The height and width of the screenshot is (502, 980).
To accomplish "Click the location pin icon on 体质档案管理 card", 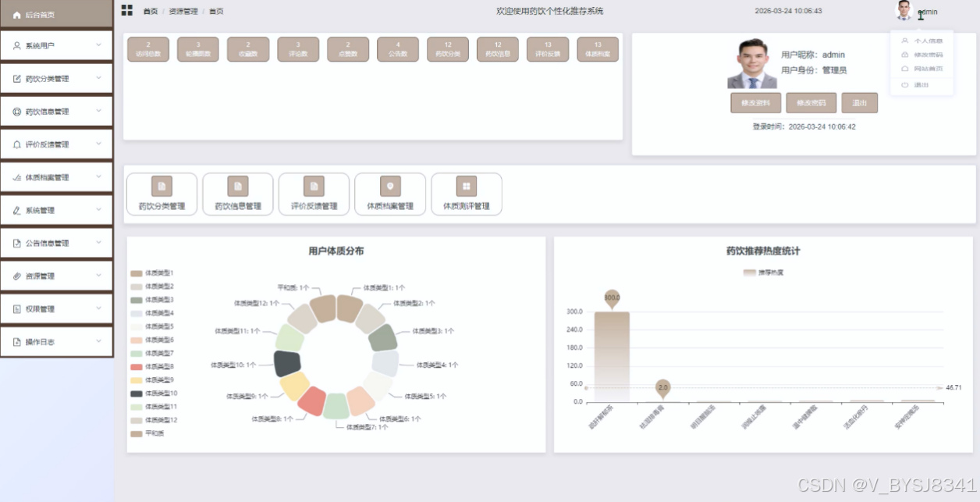I will pyautogui.click(x=390, y=186).
